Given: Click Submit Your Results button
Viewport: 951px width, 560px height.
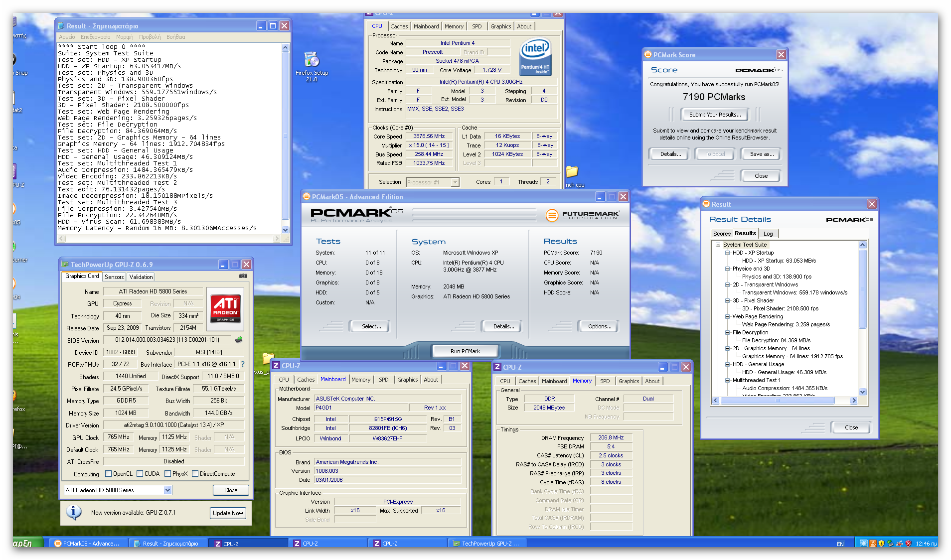Looking at the screenshot, I should coord(715,115).
